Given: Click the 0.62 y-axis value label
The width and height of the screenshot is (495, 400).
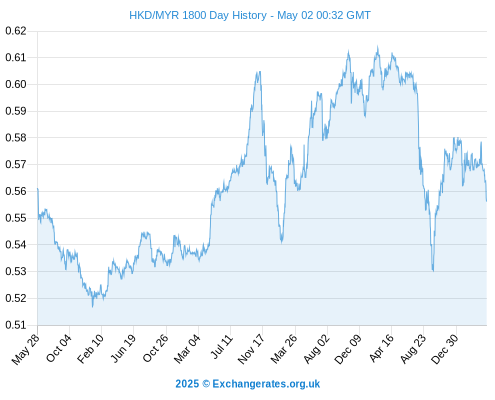Looking at the screenshot, I should (x=16, y=31).
